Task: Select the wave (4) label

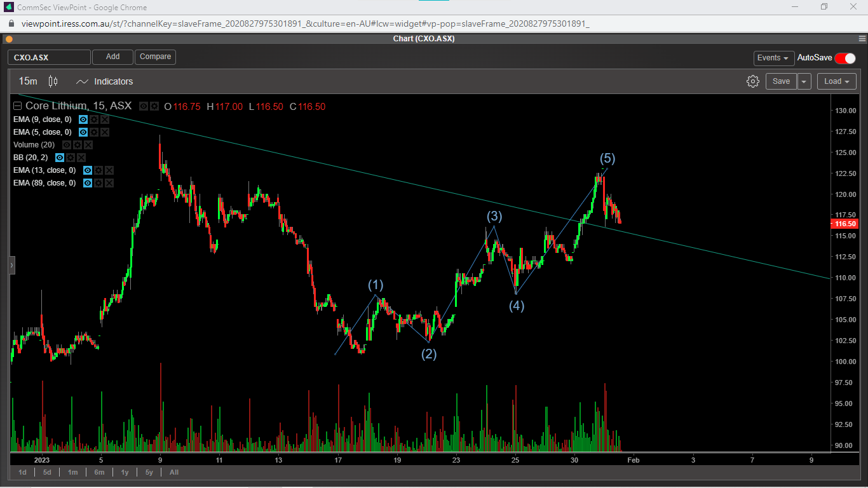Action: 517,306
